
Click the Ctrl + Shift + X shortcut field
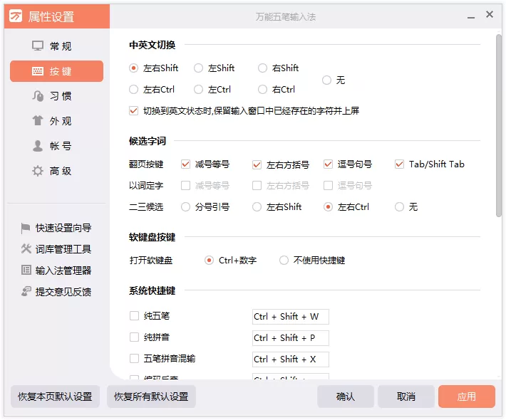[x=291, y=359]
